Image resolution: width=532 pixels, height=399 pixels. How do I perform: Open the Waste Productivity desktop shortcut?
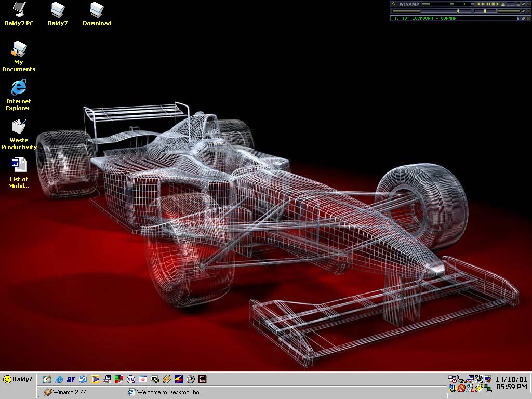[19, 126]
